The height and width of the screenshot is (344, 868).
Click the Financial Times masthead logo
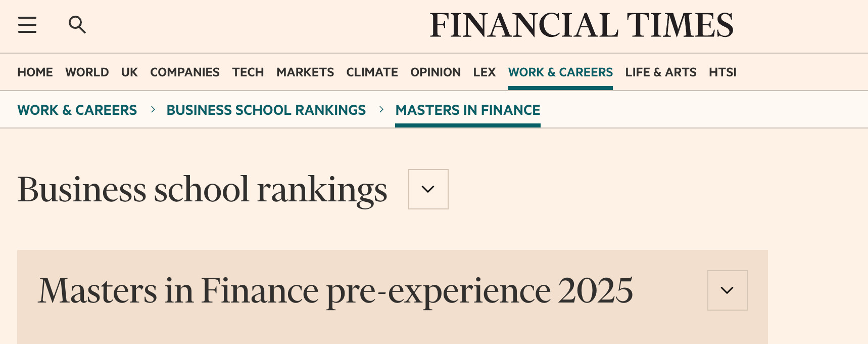[581, 25]
